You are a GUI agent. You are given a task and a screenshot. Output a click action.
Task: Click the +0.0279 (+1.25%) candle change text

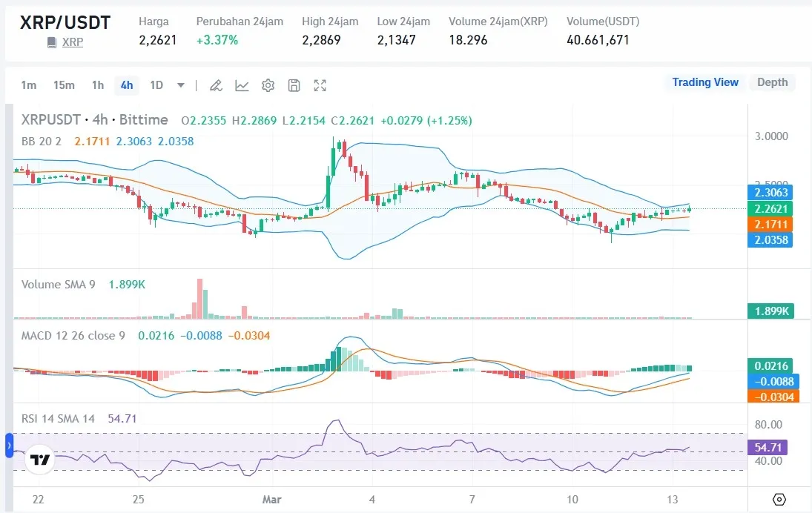(x=426, y=121)
